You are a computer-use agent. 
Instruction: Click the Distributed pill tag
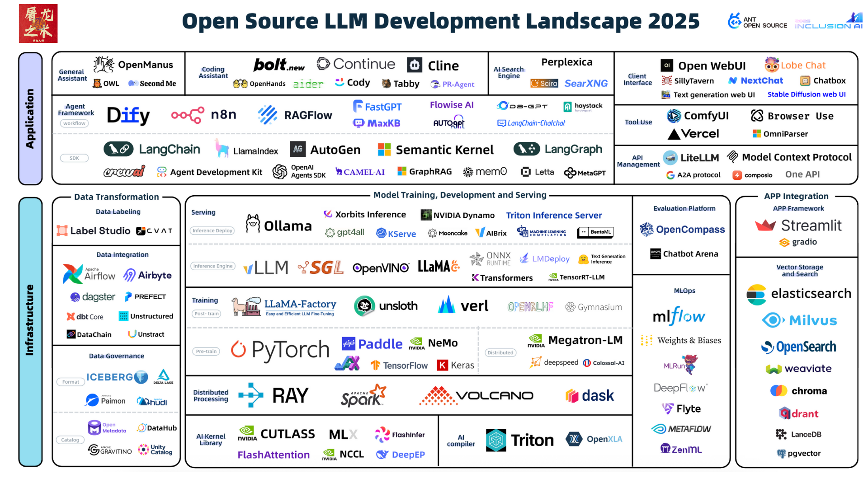(x=500, y=352)
